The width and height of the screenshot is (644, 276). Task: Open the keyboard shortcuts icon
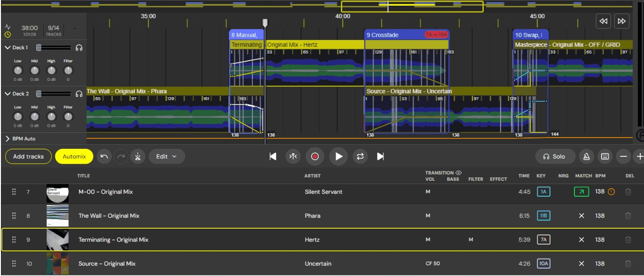605,156
